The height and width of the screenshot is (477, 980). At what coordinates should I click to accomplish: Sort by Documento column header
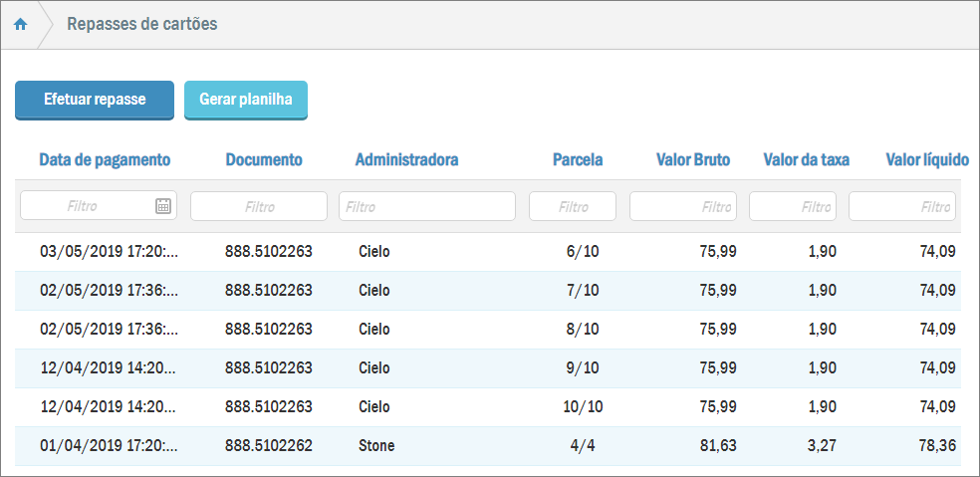[264, 159]
